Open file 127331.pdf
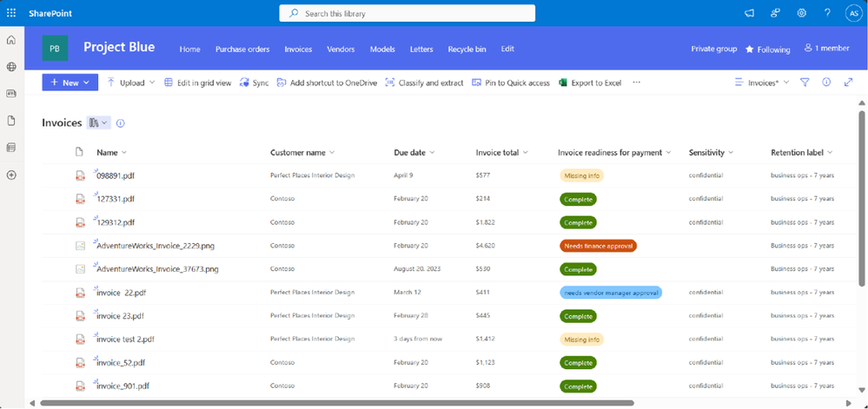The image size is (868, 409). (x=116, y=199)
